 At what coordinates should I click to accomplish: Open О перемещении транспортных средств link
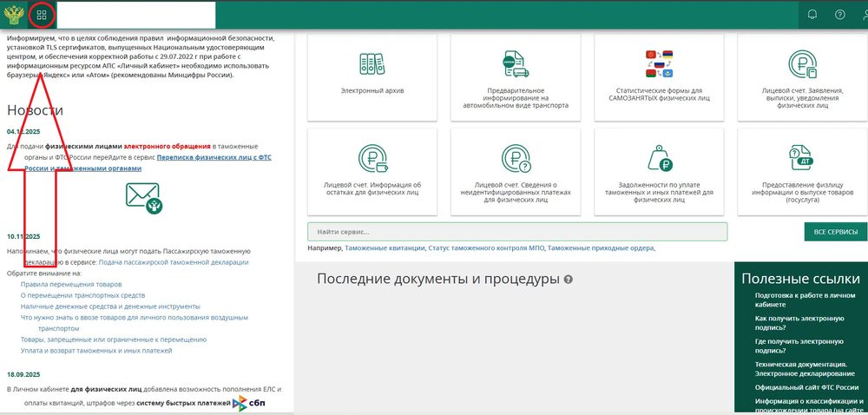point(82,295)
